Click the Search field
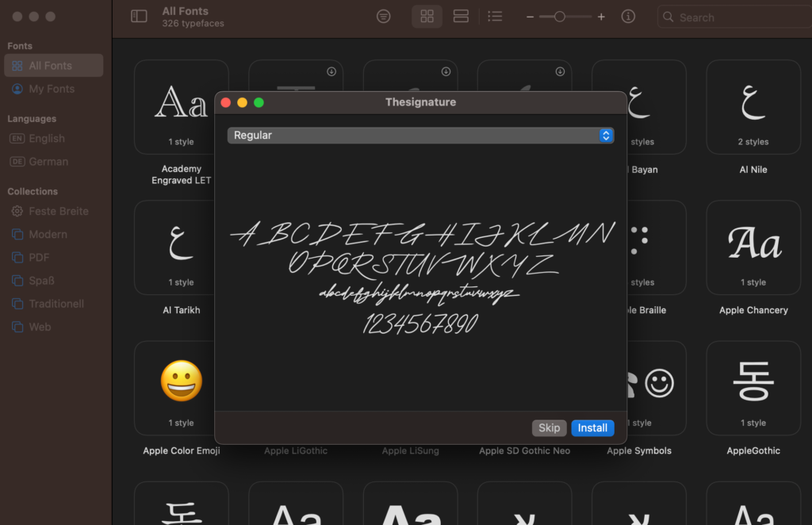Viewport: 812px width, 525px height. point(733,17)
